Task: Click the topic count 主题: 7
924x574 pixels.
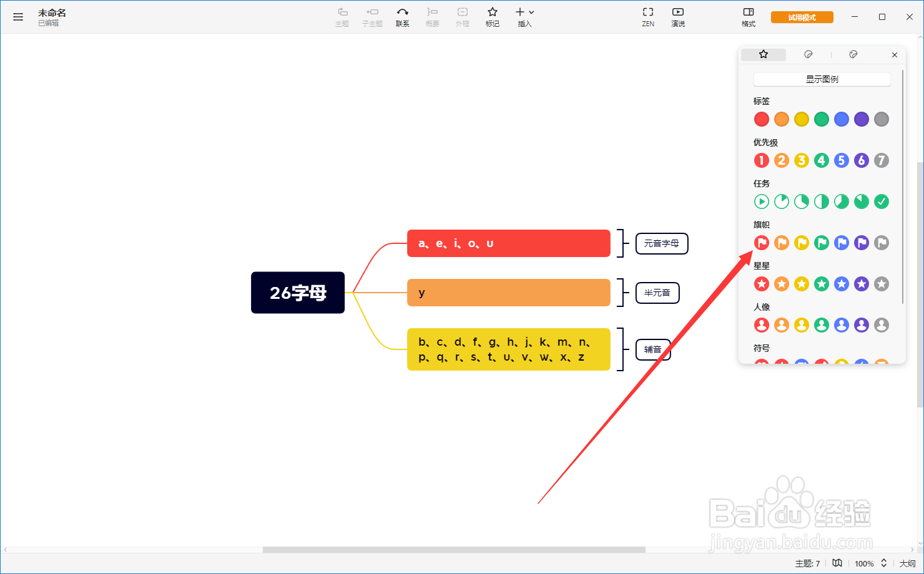Action: [x=807, y=563]
